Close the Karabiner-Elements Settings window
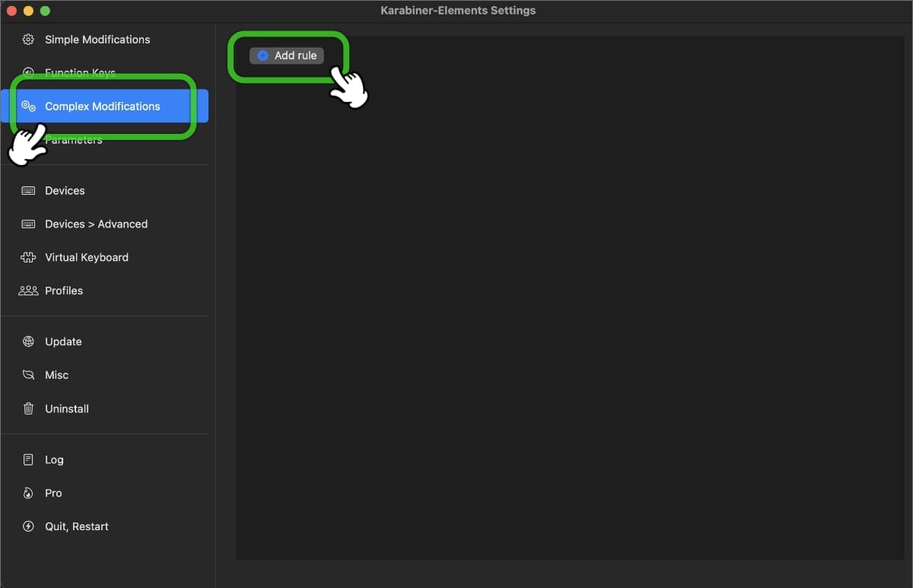This screenshot has width=913, height=588. point(11,11)
